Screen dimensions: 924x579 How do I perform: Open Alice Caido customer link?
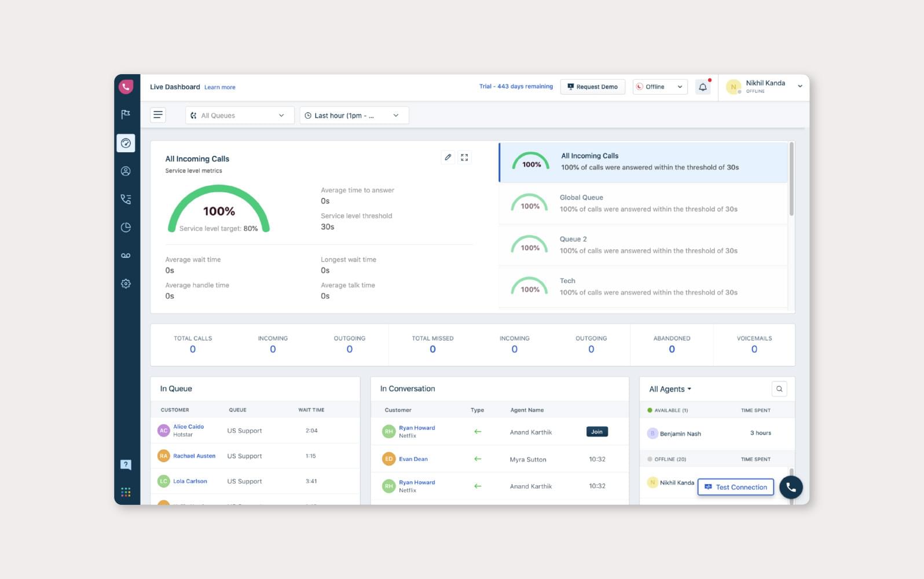(x=189, y=427)
